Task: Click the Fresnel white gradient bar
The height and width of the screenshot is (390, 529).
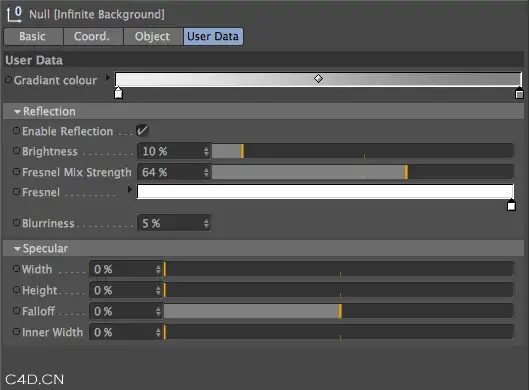Action: [325, 191]
